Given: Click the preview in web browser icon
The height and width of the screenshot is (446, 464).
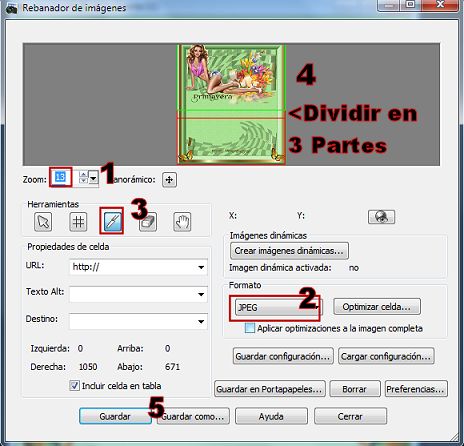Looking at the screenshot, I should (x=381, y=217).
